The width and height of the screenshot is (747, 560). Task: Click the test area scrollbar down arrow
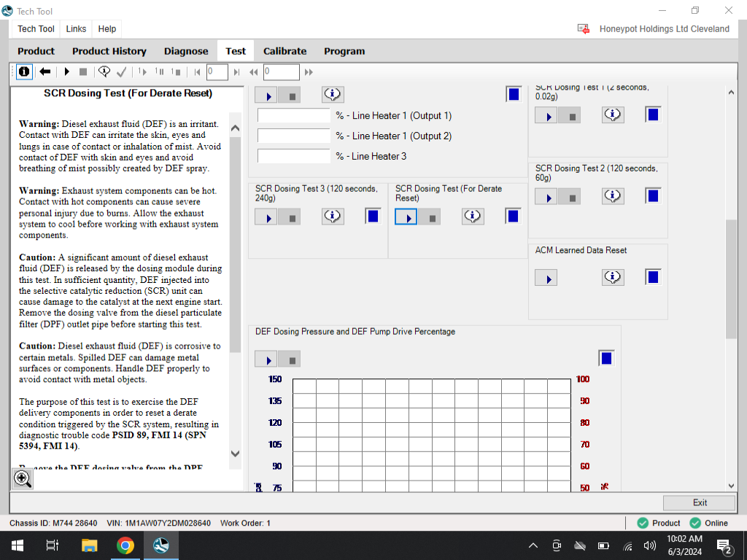(731, 486)
